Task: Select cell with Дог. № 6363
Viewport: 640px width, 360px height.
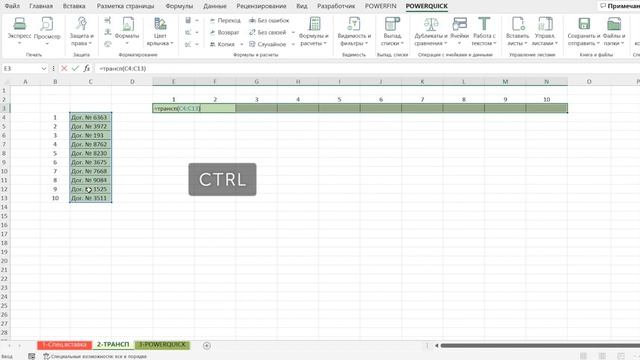Action: [x=90, y=117]
